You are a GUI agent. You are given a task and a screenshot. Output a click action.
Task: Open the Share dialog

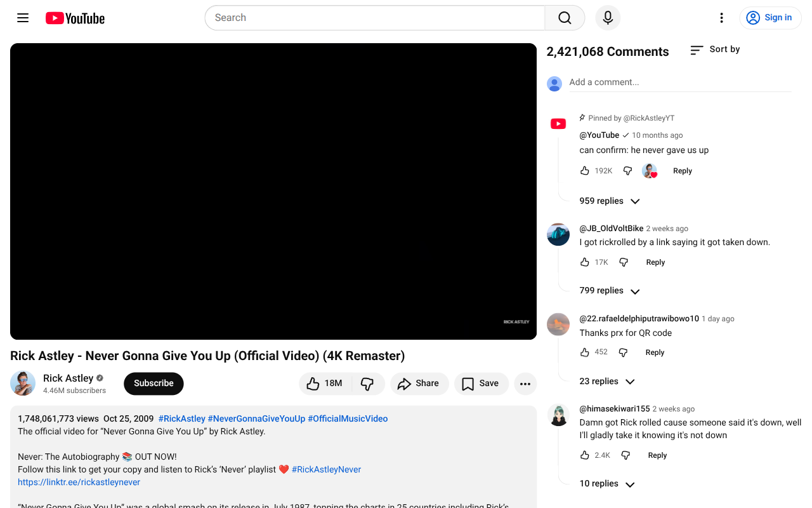[419, 384]
